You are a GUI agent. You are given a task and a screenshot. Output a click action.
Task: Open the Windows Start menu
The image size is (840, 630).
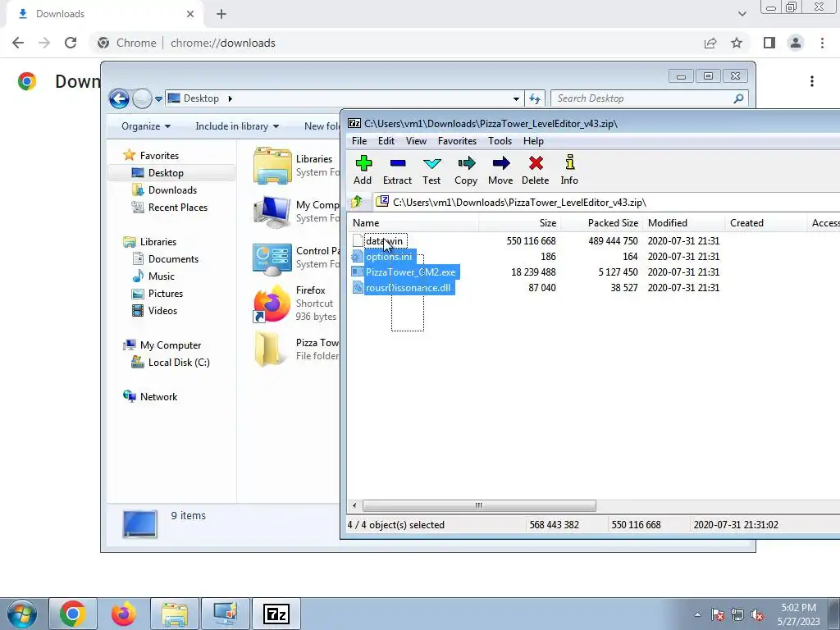point(21,614)
